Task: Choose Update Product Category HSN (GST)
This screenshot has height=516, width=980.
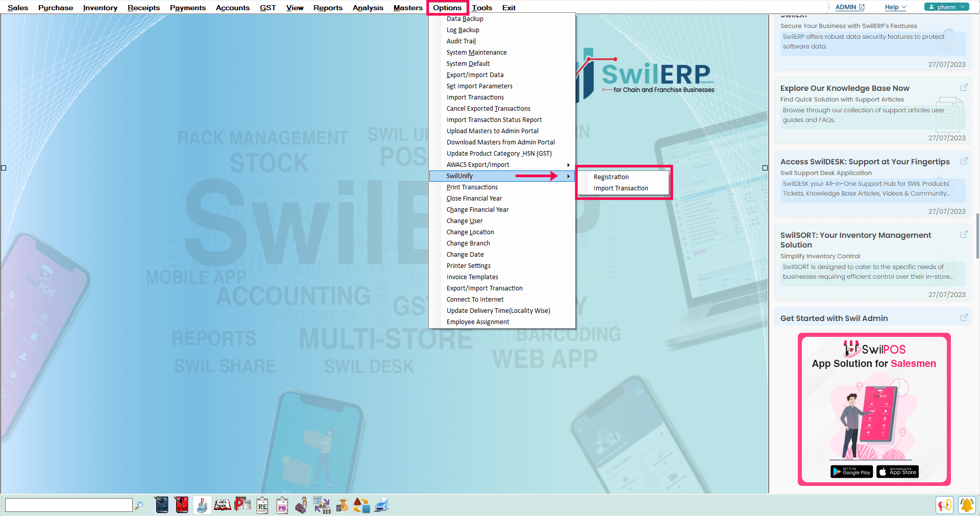Action: pyautogui.click(x=502, y=154)
